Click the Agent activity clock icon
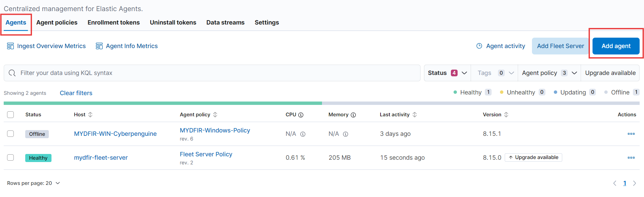 [x=479, y=46]
